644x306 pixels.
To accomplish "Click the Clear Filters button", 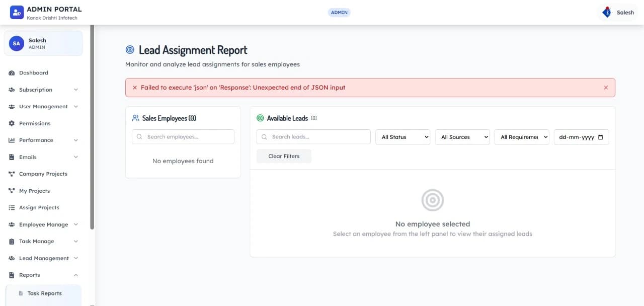I will point(284,156).
